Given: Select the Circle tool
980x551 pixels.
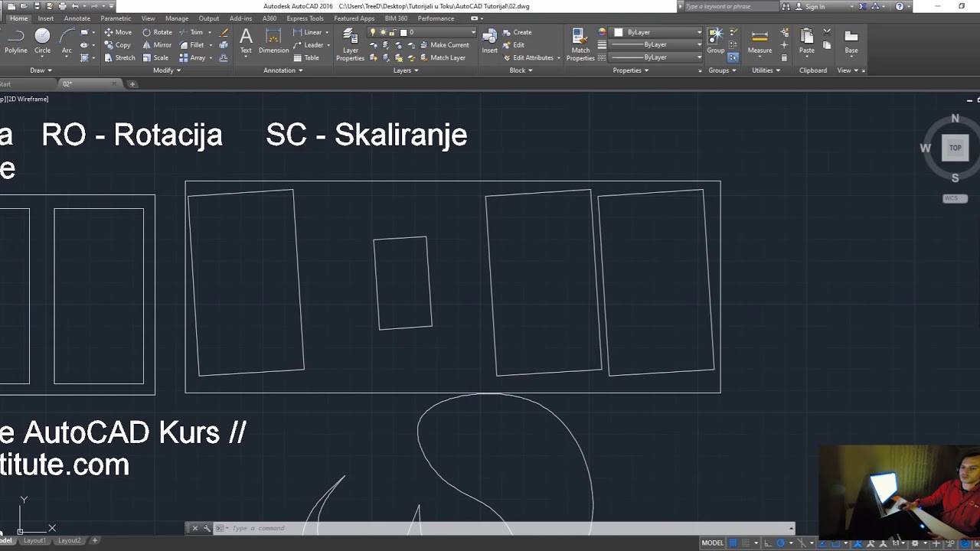Looking at the screenshot, I should pos(42,41).
